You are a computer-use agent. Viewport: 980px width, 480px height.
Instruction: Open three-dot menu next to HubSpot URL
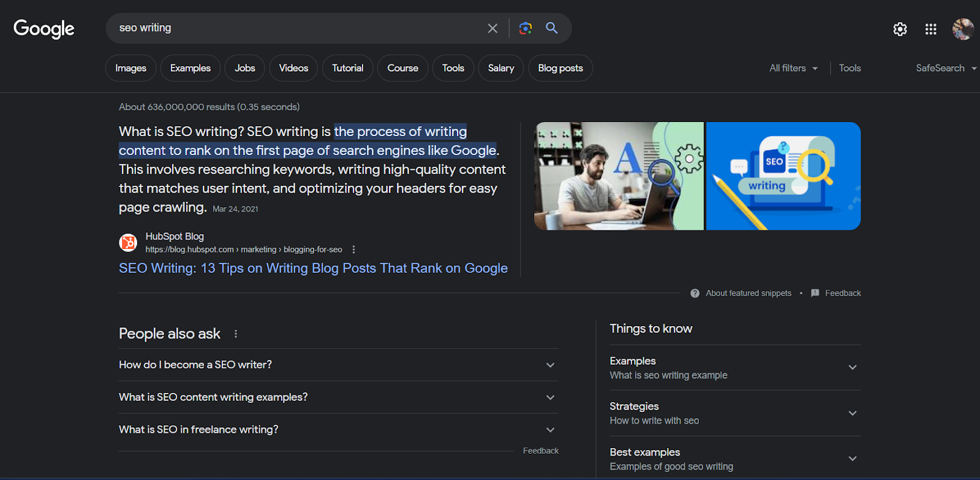(x=353, y=250)
